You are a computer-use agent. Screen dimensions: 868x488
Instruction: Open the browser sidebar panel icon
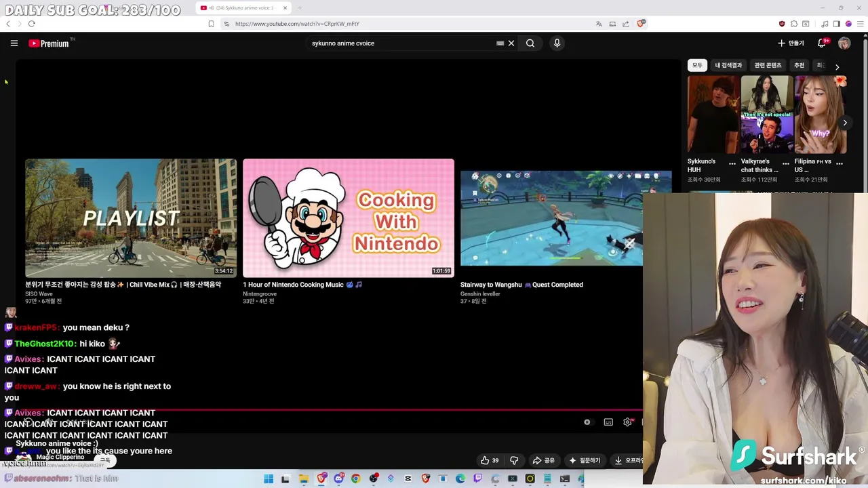click(x=836, y=24)
